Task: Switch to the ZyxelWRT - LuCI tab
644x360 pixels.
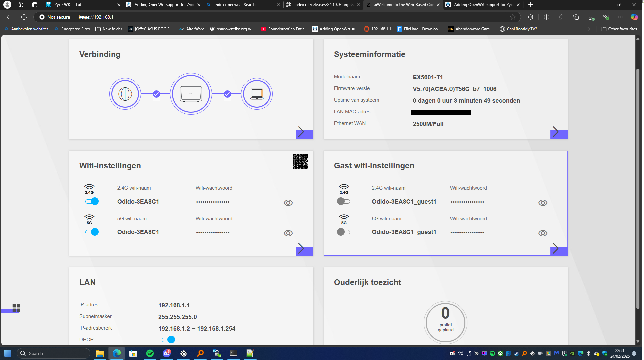Action: [x=82, y=5]
